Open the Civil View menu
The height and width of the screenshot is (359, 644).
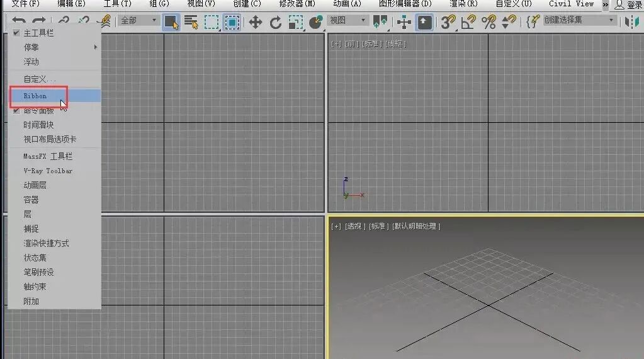pos(572,4)
